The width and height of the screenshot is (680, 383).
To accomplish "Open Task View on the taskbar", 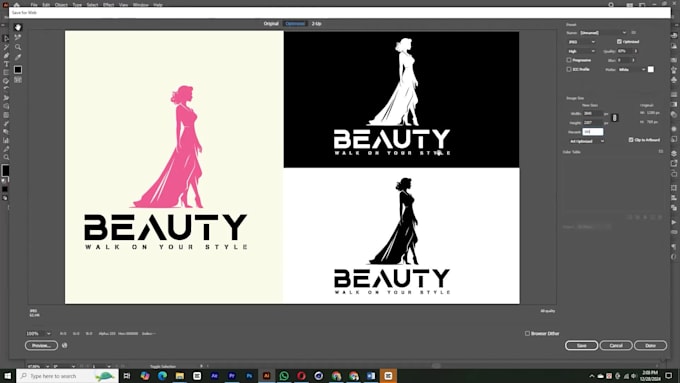I will [x=127, y=376].
